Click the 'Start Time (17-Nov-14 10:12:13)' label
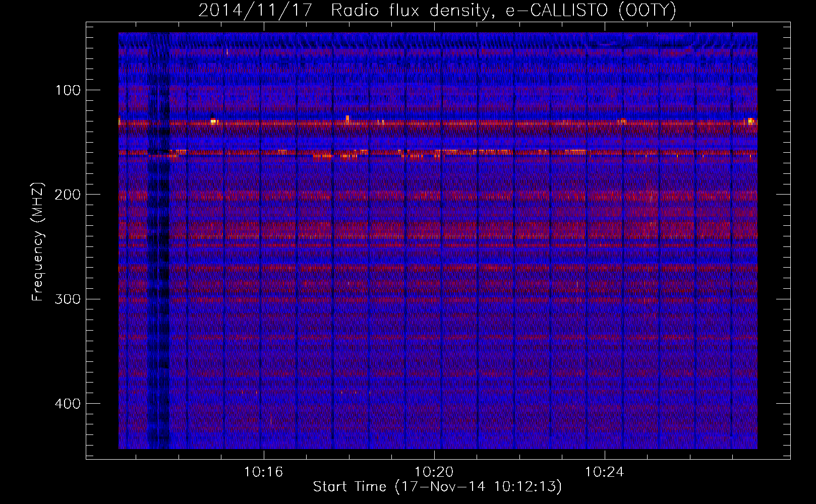 click(438, 487)
